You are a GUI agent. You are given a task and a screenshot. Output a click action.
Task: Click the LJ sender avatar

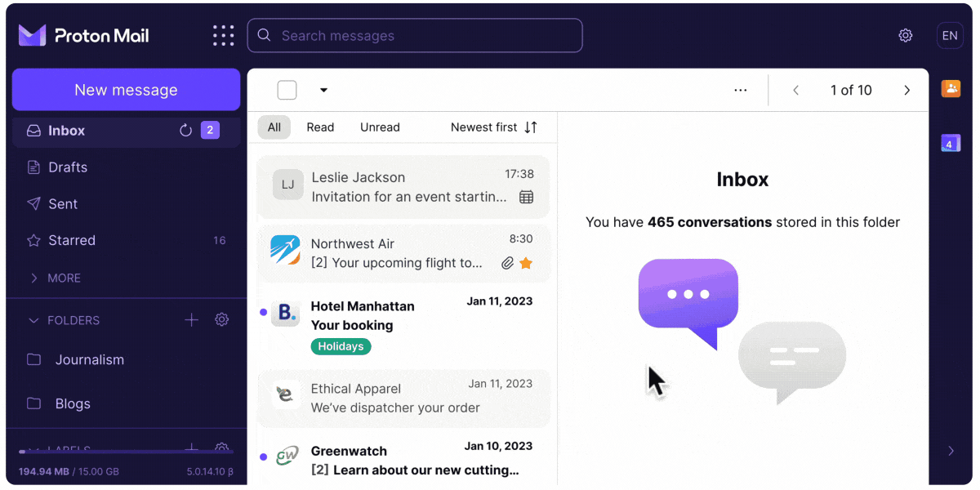click(287, 185)
